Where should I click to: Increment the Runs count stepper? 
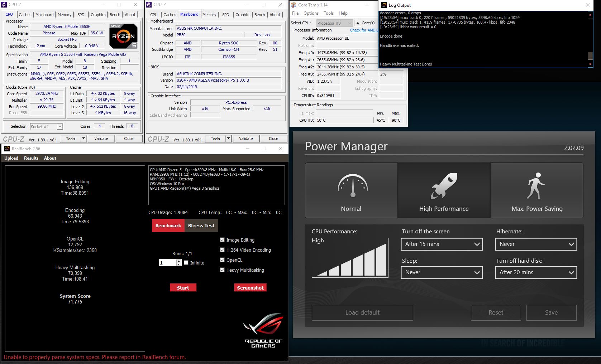(179, 261)
